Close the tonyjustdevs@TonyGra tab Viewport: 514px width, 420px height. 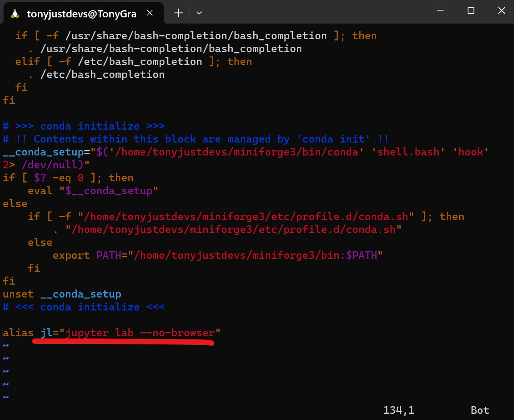[x=150, y=13]
